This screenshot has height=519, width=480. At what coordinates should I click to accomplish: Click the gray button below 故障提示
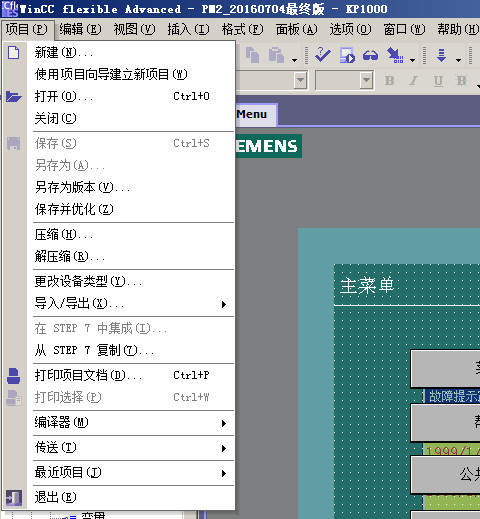pyautogui.click(x=445, y=423)
